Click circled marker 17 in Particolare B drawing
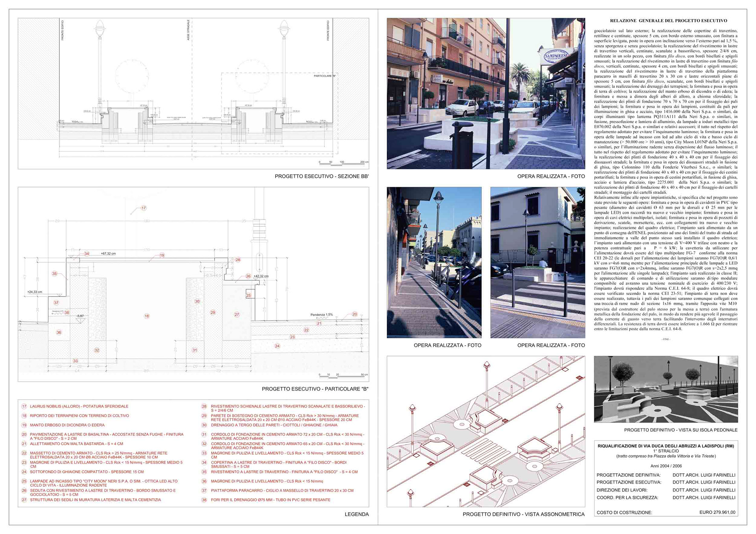 pos(144,208)
